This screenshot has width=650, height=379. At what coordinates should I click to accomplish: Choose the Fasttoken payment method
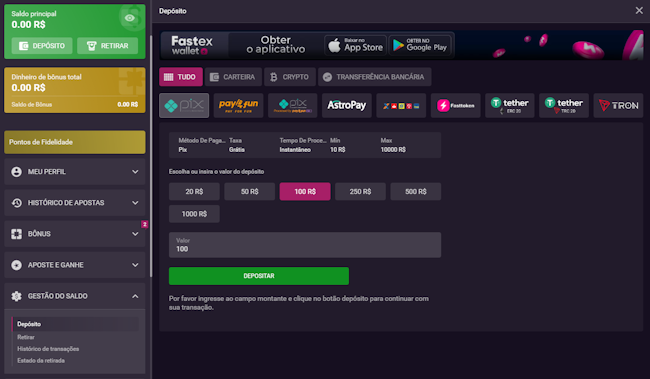[456, 105]
